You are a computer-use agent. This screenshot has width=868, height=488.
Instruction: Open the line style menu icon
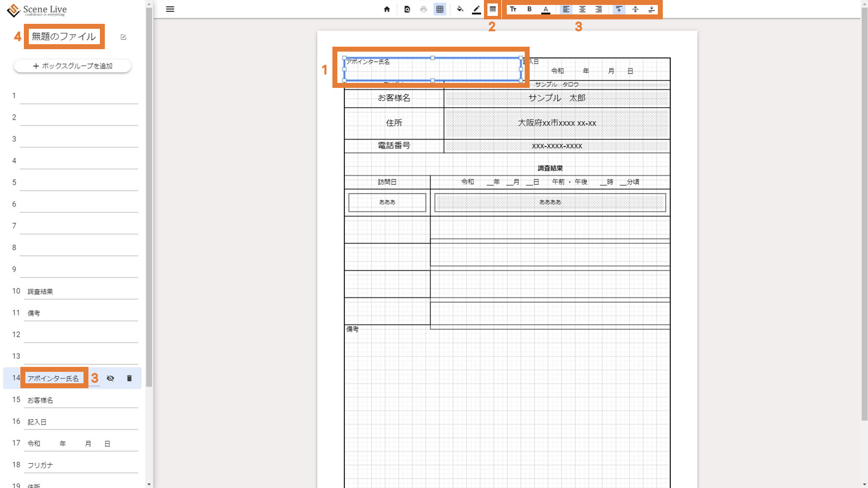click(492, 9)
